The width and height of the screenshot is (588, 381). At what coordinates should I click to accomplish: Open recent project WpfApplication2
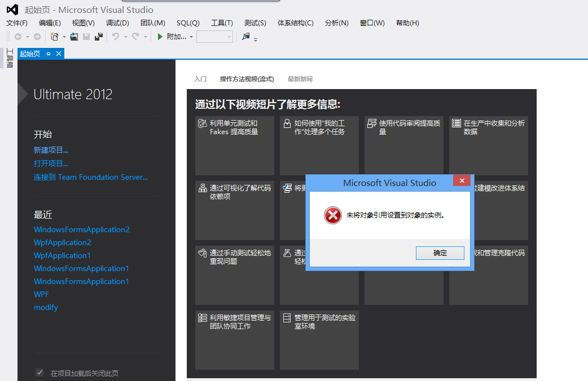(x=62, y=242)
